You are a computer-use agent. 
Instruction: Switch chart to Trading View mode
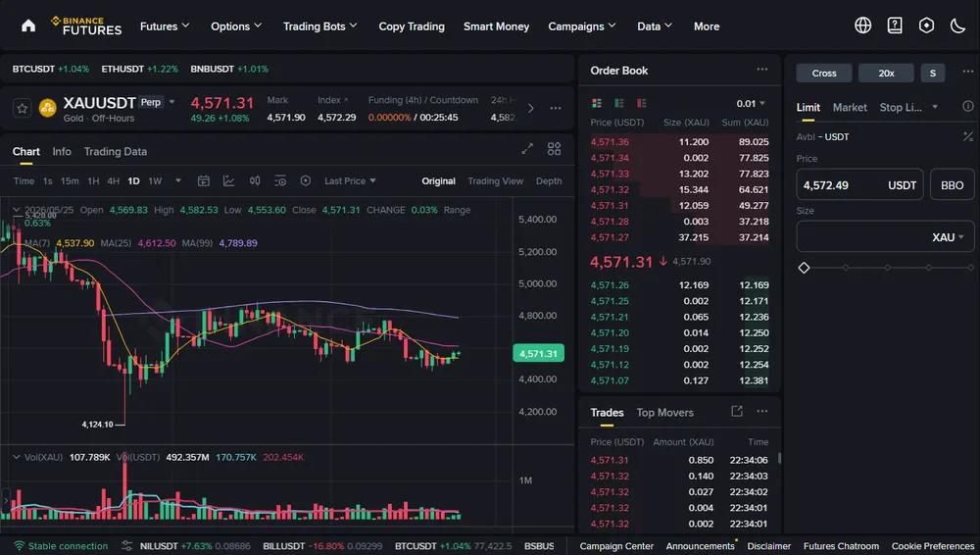click(x=495, y=180)
